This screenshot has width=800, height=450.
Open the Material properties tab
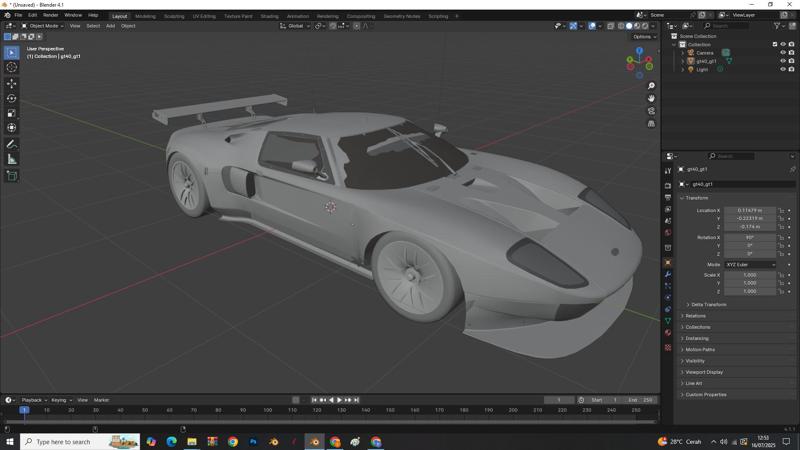(x=668, y=333)
